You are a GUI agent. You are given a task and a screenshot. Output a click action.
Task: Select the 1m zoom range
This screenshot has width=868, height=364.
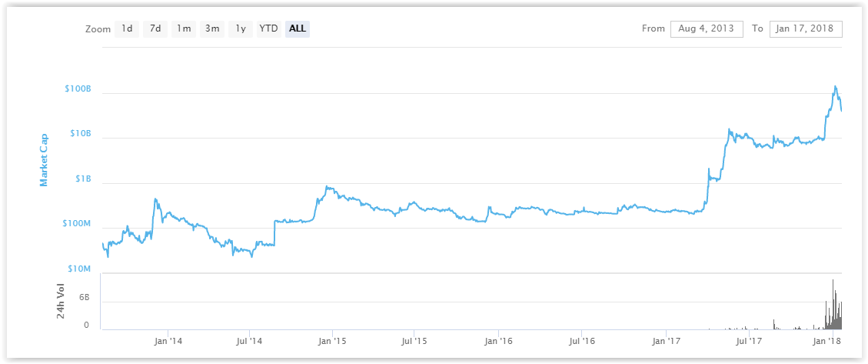(x=183, y=28)
